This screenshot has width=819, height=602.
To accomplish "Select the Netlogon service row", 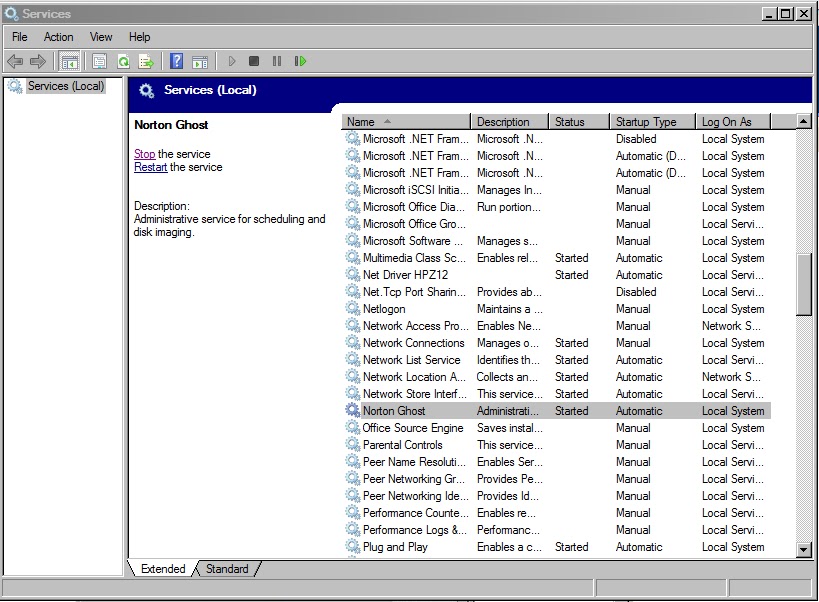I will coord(557,309).
